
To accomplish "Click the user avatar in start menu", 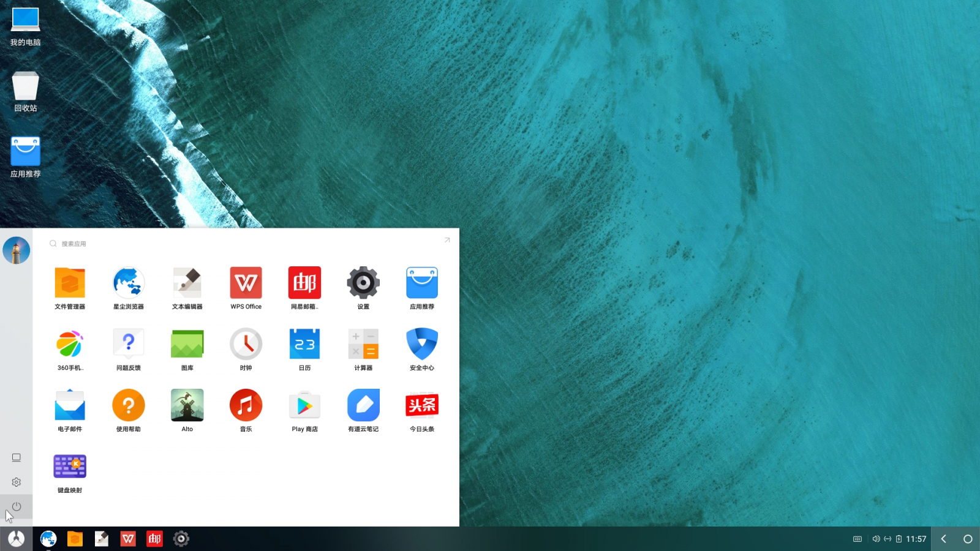I will coord(17,250).
